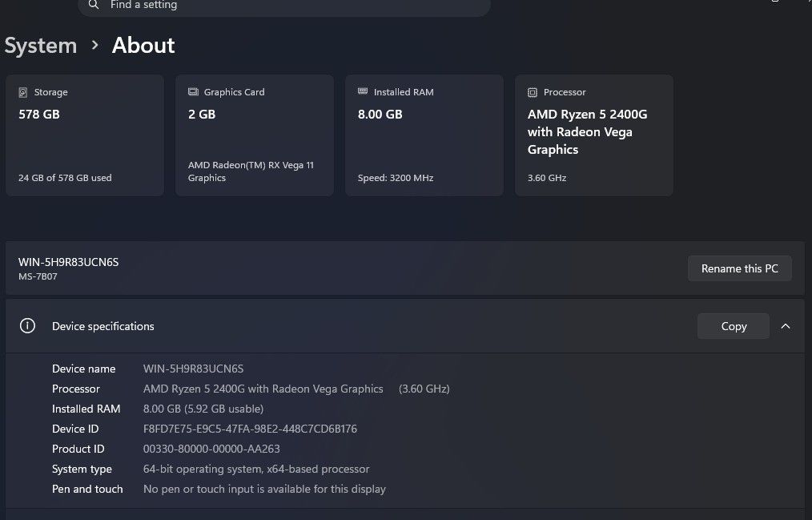The height and width of the screenshot is (520, 812).
Task: Click the Rename this PC button
Action: [x=739, y=268]
